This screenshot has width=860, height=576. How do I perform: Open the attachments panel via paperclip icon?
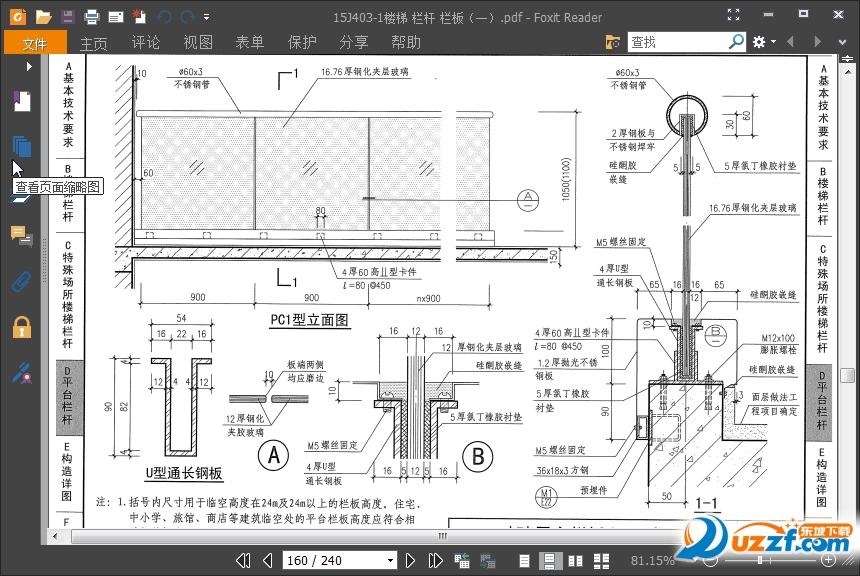22,281
